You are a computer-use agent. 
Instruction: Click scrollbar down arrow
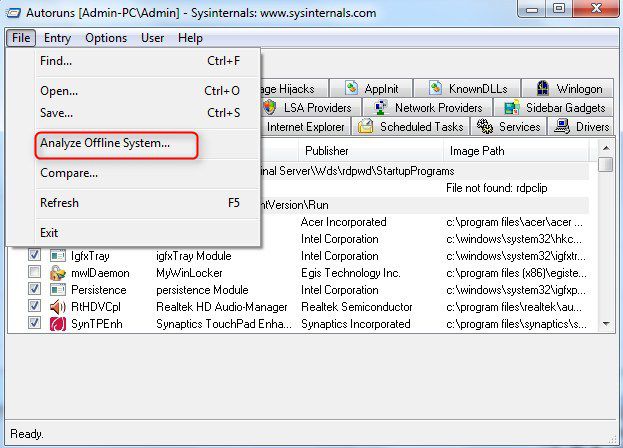pyautogui.click(x=606, y=324)
